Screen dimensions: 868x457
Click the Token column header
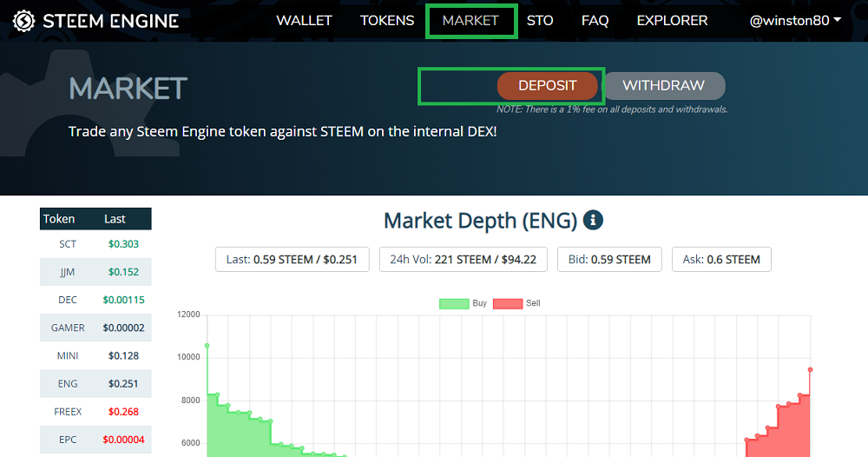[59, 219]
